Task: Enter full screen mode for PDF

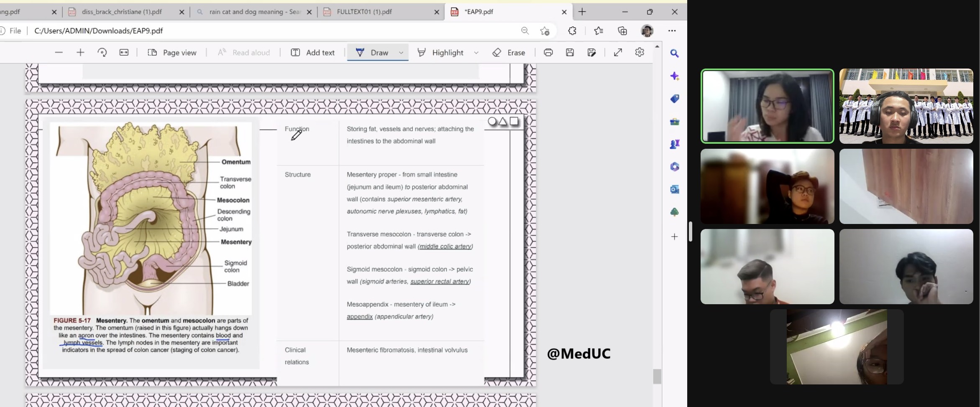Action: click(618, 53)
